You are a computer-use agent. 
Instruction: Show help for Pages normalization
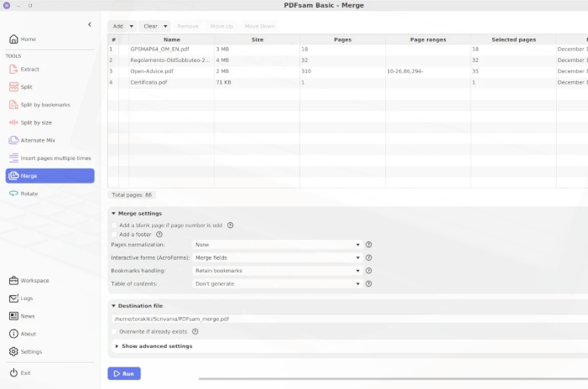(368, 245)
